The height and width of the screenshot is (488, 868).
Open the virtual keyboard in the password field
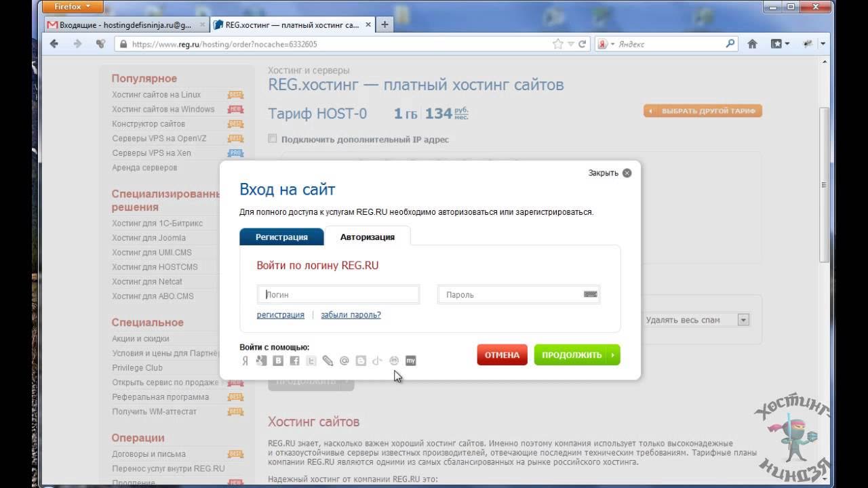point(590,294)
